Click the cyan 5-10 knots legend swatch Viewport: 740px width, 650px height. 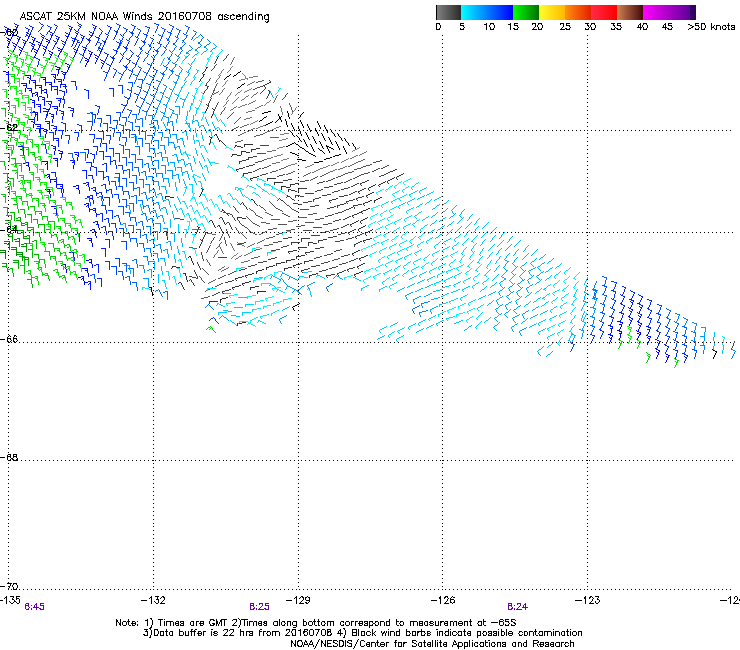pyautogui.click(x=473, y=12)
